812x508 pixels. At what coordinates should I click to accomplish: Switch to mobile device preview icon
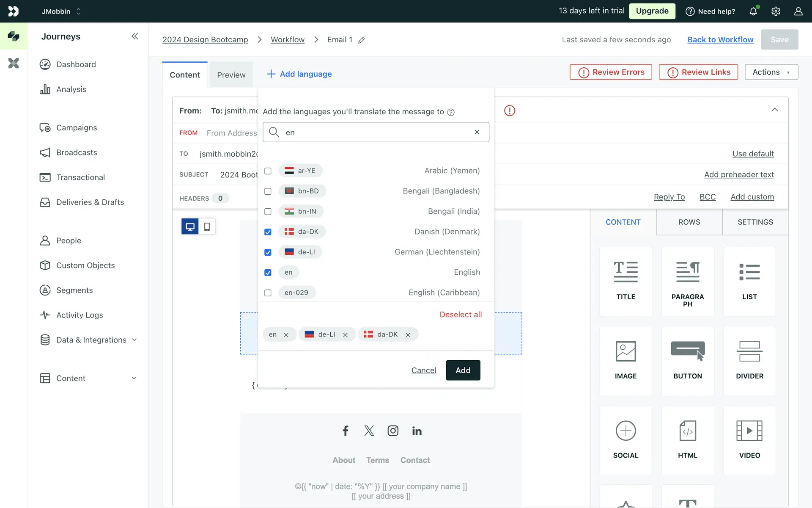(207, 226)
